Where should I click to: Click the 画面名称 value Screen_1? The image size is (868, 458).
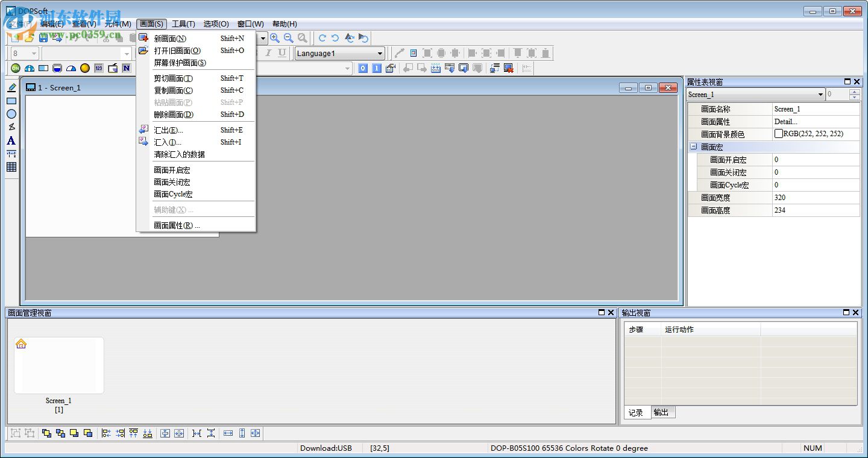(816, 109)
